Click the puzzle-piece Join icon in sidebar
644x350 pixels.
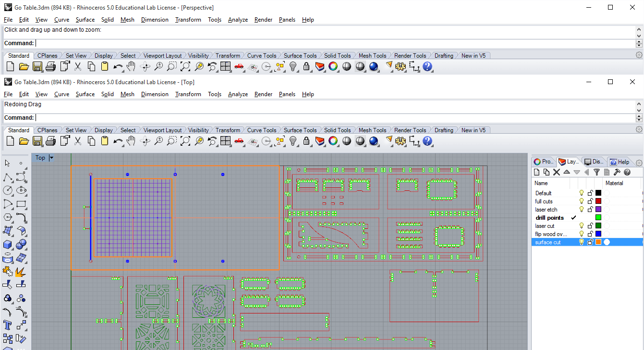tap(8, 272)
